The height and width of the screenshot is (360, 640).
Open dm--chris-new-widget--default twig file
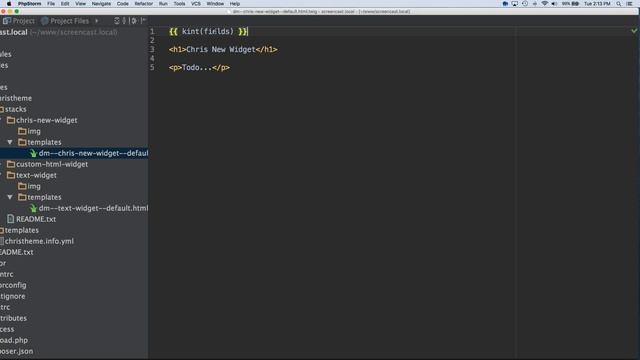[x=93, y=153]
